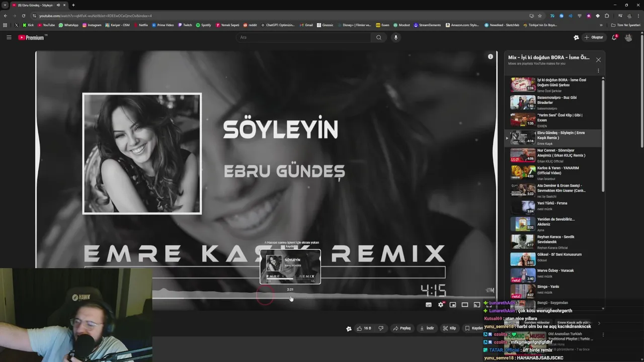Go to YouTube Premium home logo

[x=32, y=37]
